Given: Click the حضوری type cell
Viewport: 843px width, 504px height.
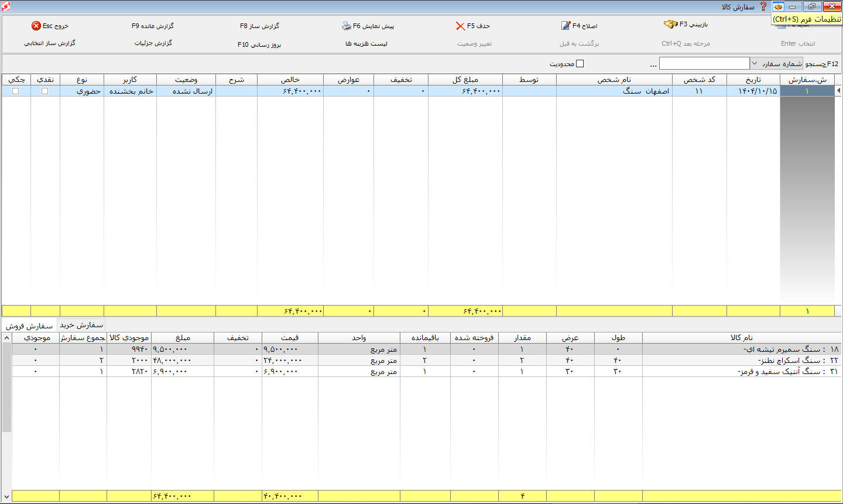Looking at the screenshot, I should coord(82,91).
